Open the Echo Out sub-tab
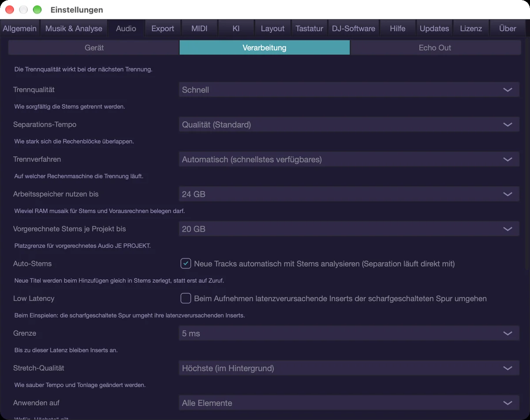The image size is (530, 420). (x=435, y=48)
